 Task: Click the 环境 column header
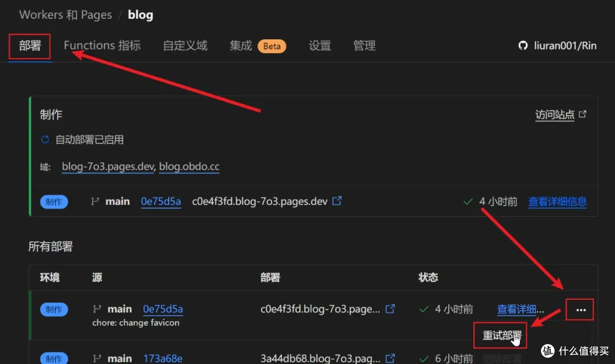point(50,278)
